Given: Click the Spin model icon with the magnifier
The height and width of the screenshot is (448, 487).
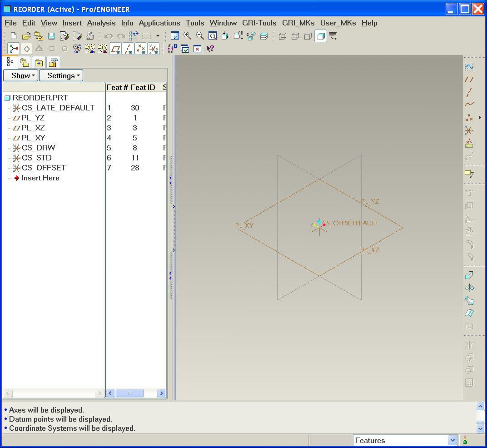Looking at the screenshot, I should click(x=77, y=49).
